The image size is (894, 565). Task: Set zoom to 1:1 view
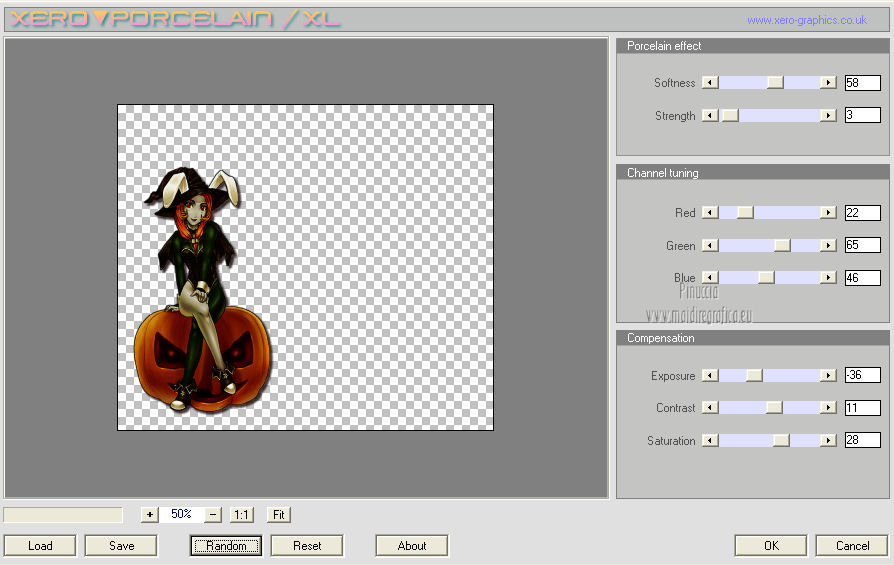point(241,515)
